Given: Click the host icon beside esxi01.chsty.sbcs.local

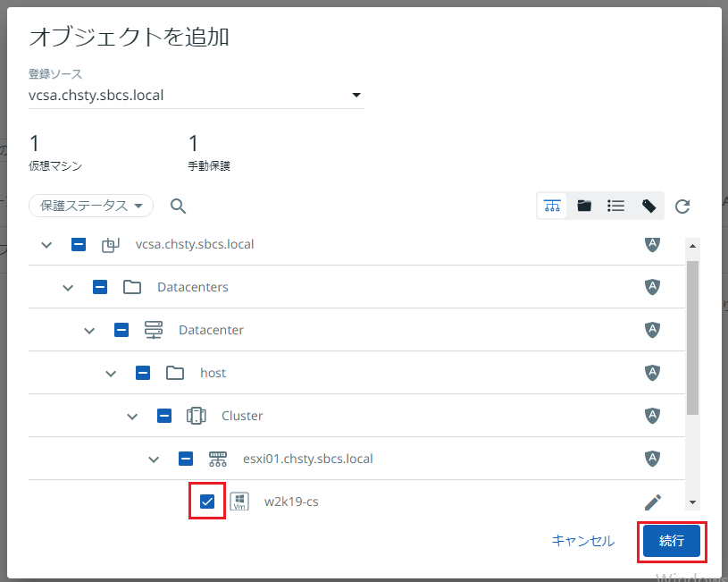Looking at the screenshot, I should point(218,459).
